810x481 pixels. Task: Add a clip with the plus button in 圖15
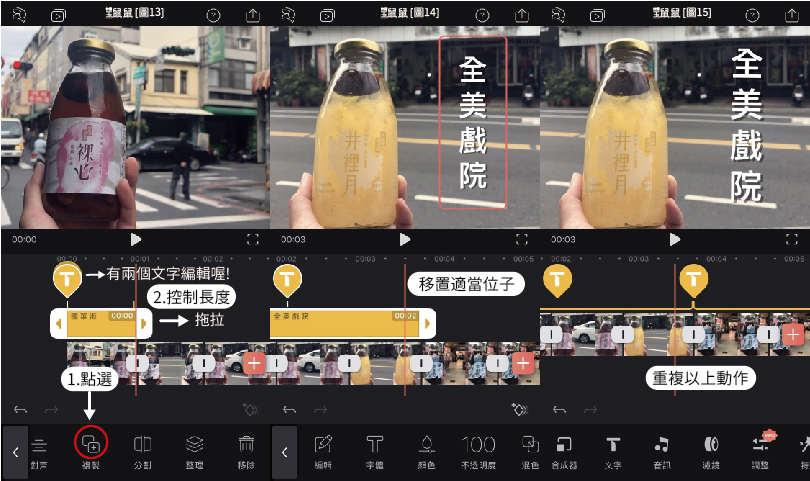[x=793, y=334]
